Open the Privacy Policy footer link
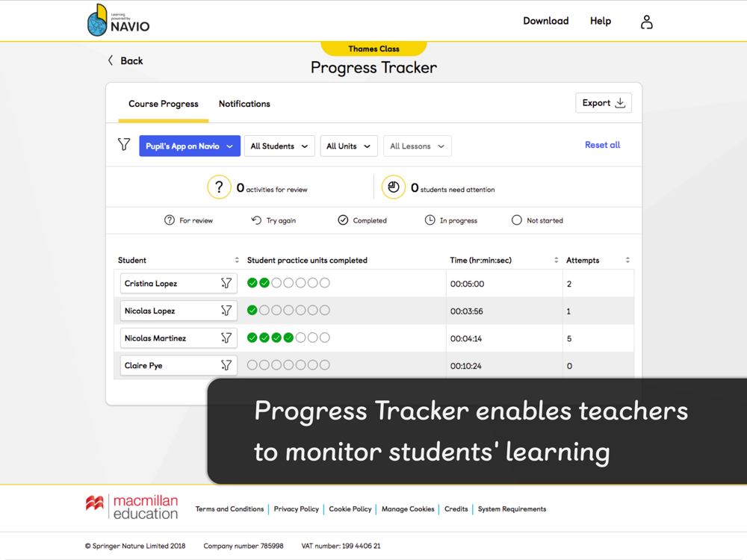This screenshot has height=560, width=747. click(296, 509)
